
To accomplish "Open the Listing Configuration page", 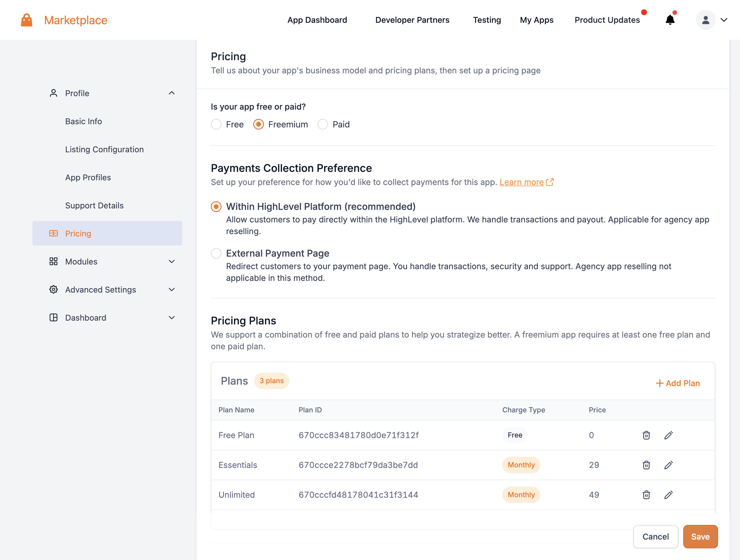I will coord(104,149).
